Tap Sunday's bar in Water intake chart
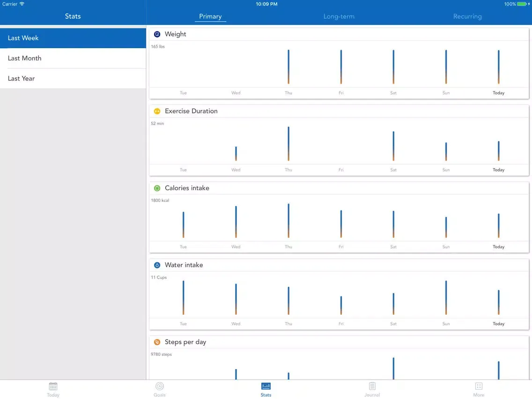Screen dimensions: 532x399 [446, 297]
